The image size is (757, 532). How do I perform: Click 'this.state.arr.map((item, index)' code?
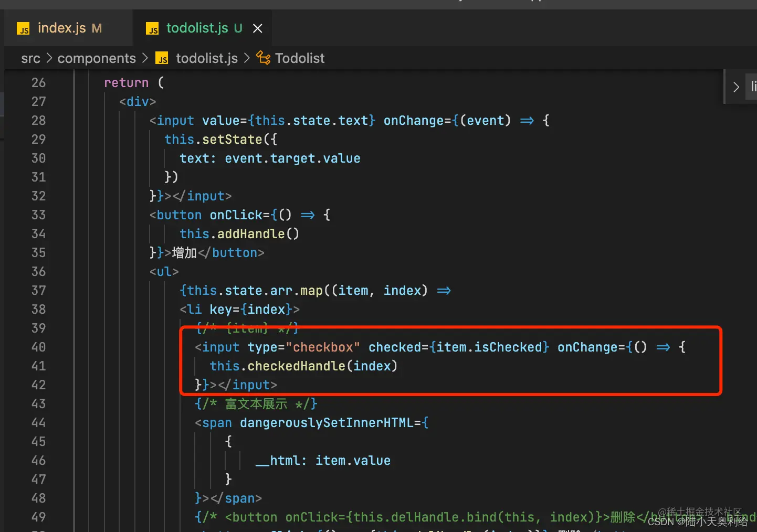click(x=307, y=291)
